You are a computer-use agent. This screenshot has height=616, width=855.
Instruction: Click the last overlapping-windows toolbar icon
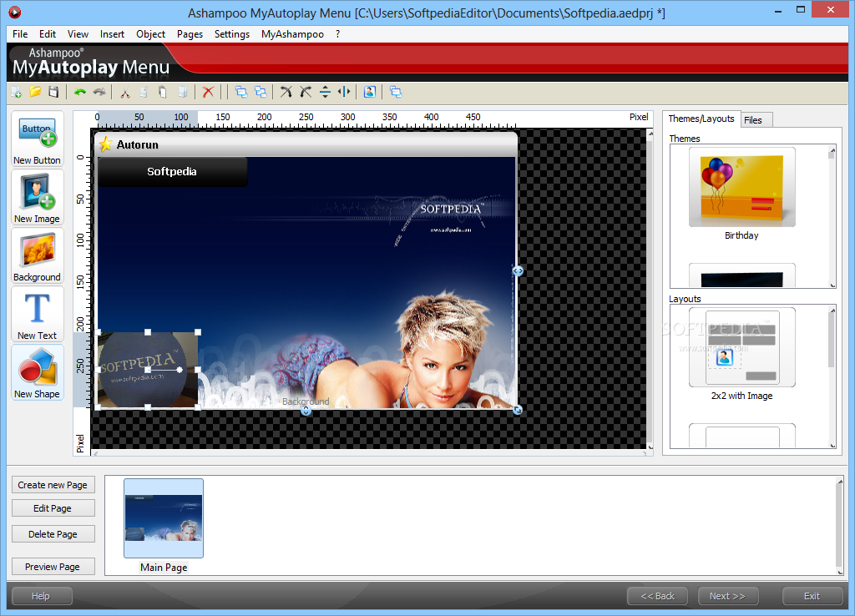[x=396, y=92]
